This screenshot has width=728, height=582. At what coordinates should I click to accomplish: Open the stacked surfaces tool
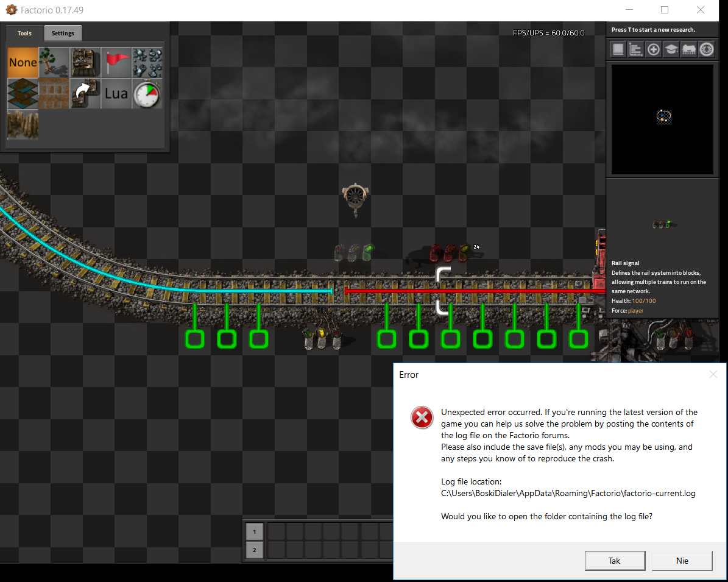pos(23,93)
